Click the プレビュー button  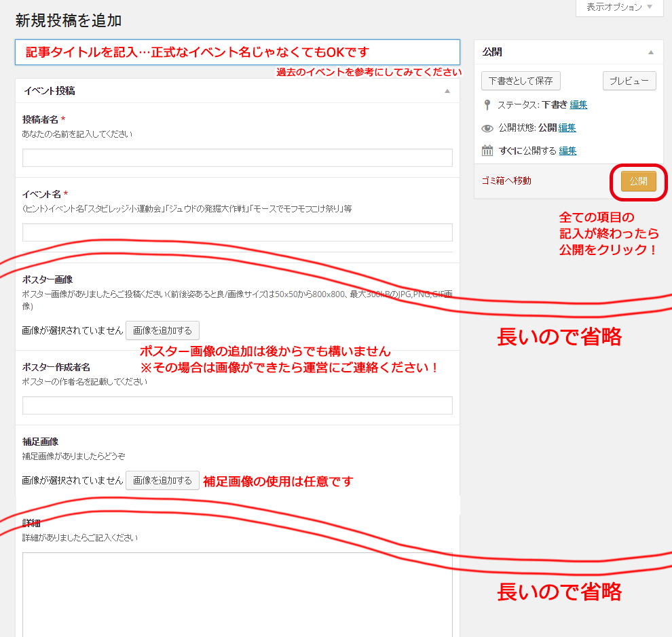[629, 81]
